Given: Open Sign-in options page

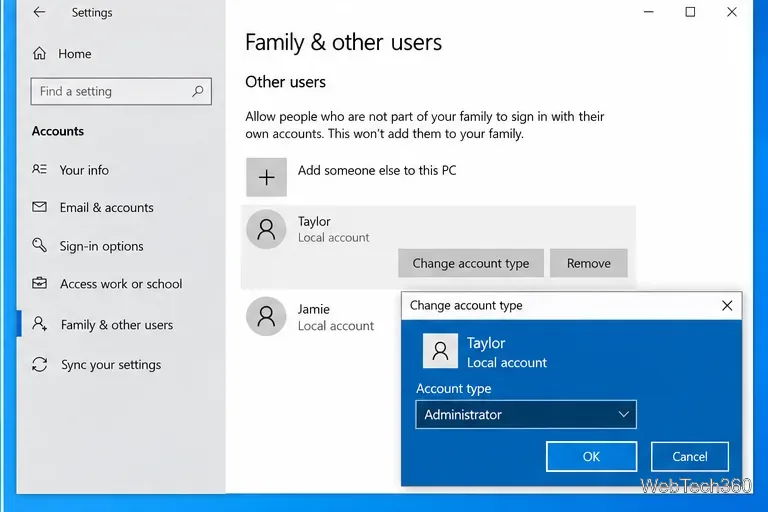Looking at the screenshot, I should [x=101, y=246].
